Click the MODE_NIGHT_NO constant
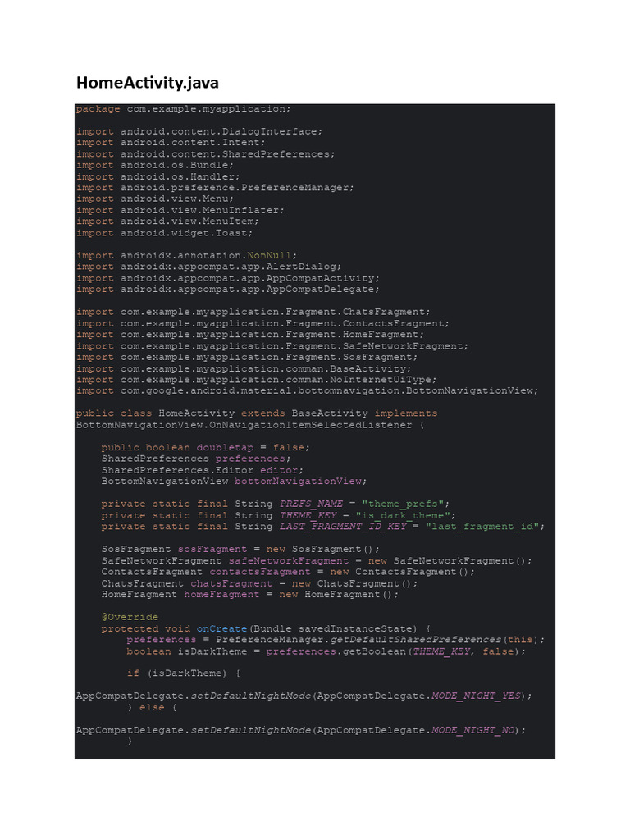630x840 pixels. tap(473, 730)
